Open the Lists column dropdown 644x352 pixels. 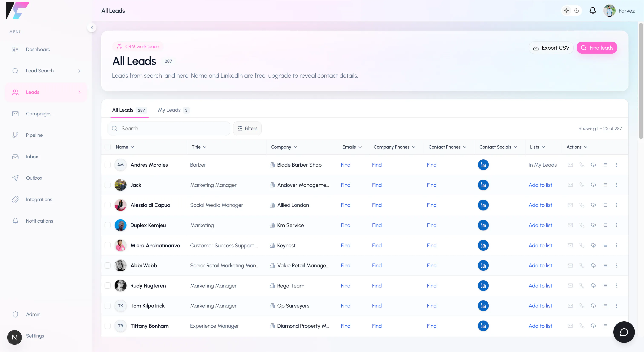[x=543, y=147]
